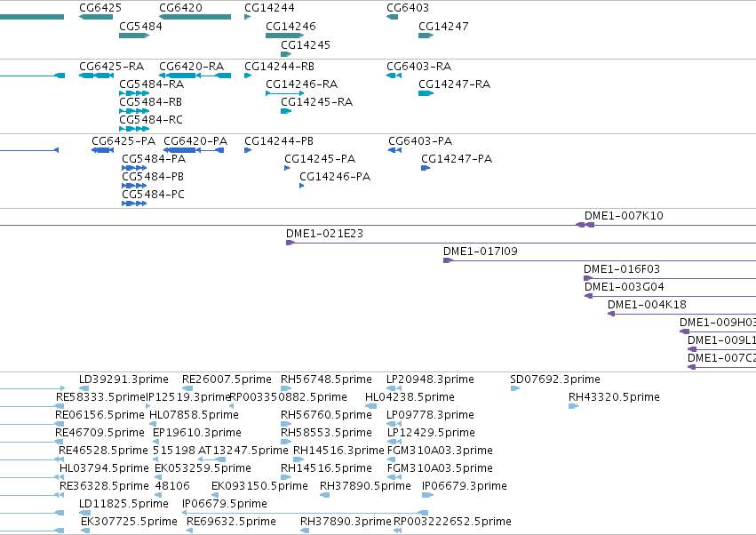This screenshot has width=756, height=535.
Task: Click EST HL04238.5prime
Action: pyautogui.click(x=410, y=397)
